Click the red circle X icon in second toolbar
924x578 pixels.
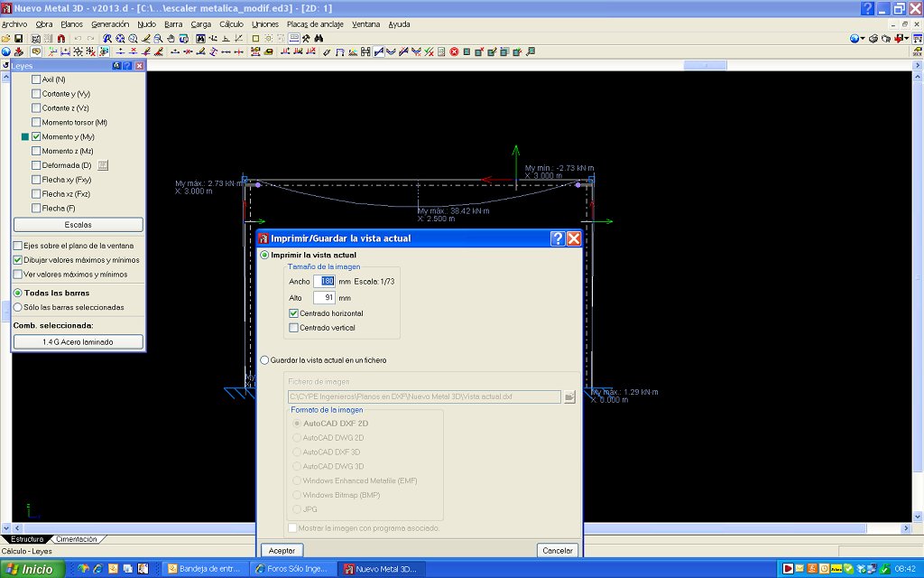(455, 51)
